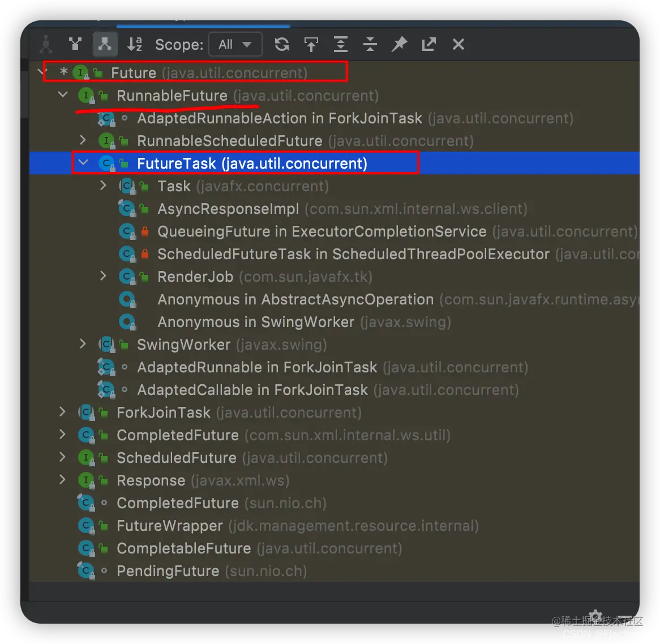This screenshot has width=660, height=644.
Task: Collapse the RunnableFuture node
Action: 63,95
